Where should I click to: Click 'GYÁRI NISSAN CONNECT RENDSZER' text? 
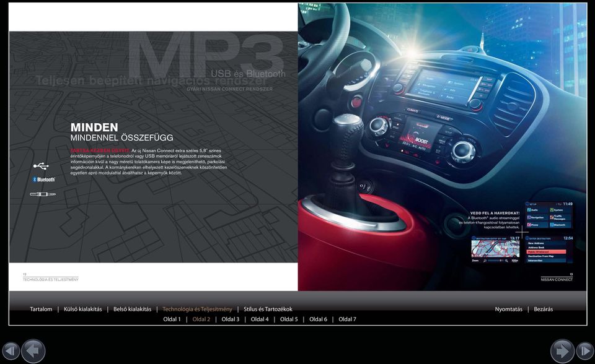click(229, 89)
